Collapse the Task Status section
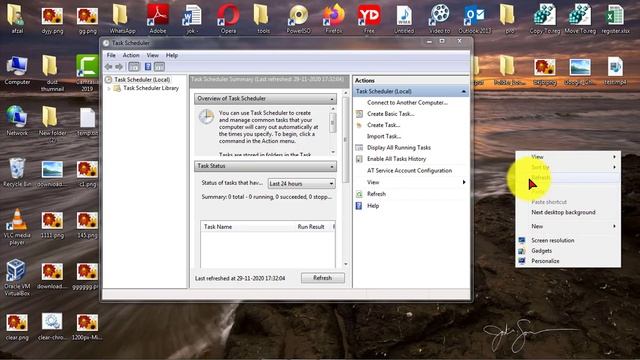 tap(332, 166)
